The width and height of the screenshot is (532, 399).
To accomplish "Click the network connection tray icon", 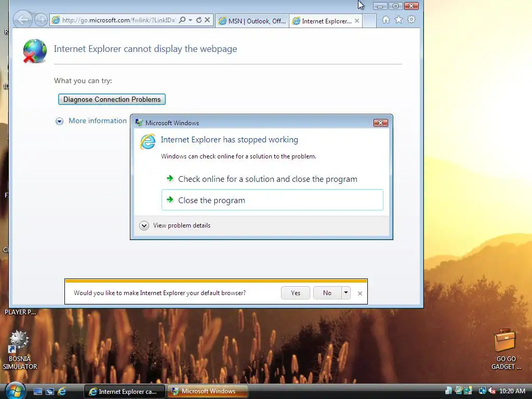I will 482,391.
